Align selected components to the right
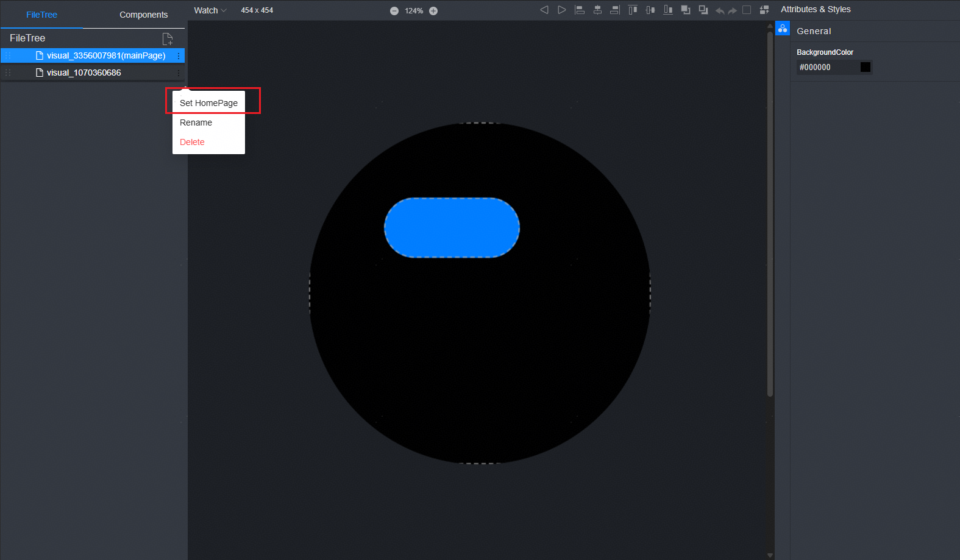This screenshot has height=560, width=960. pyautogui.click(x=615, y=10)
